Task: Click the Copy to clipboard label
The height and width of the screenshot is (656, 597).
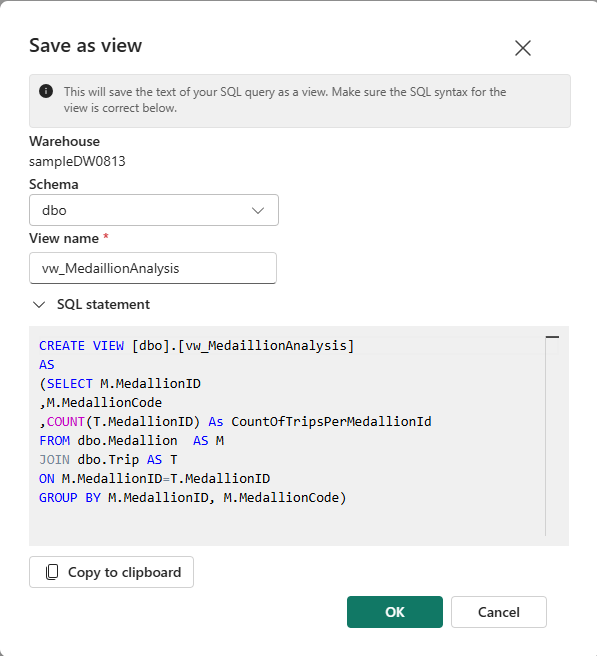Action: (x=125, y=572)
